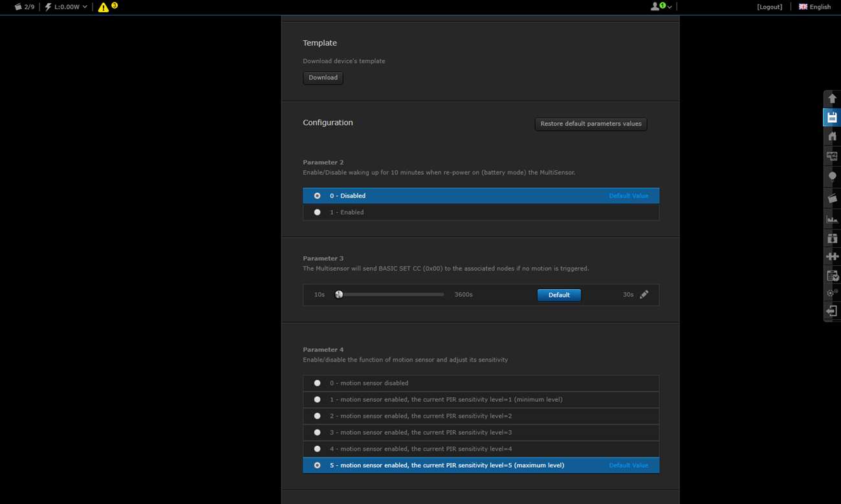Choose PIR sensitivity level=3 radio option
The image size is (841, 504).
coord(317,432)
